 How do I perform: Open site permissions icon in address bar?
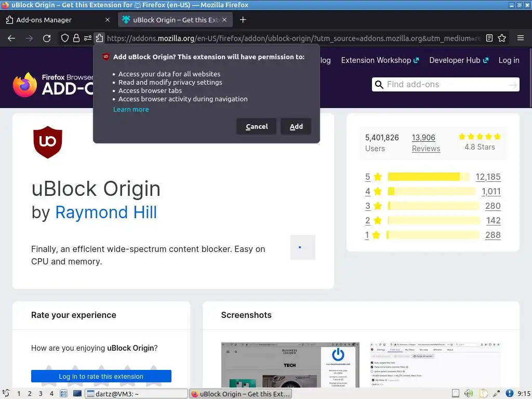(x=87, y=38)
